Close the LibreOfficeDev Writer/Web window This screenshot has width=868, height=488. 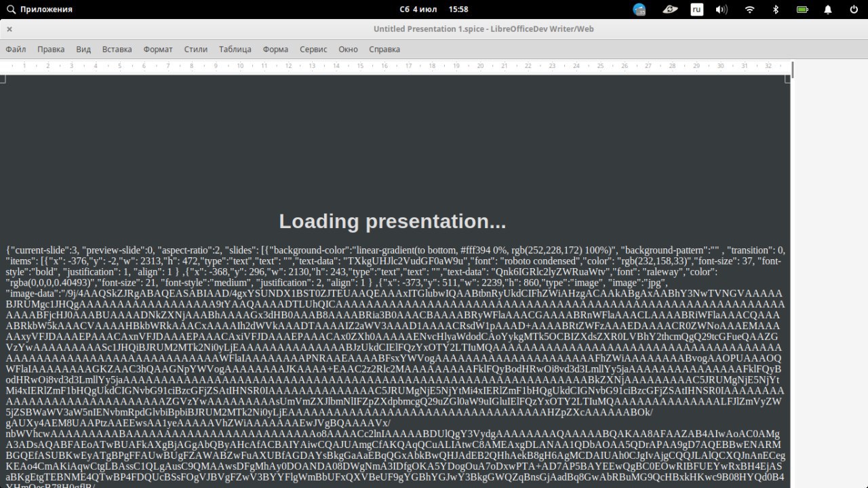point(9,29)
